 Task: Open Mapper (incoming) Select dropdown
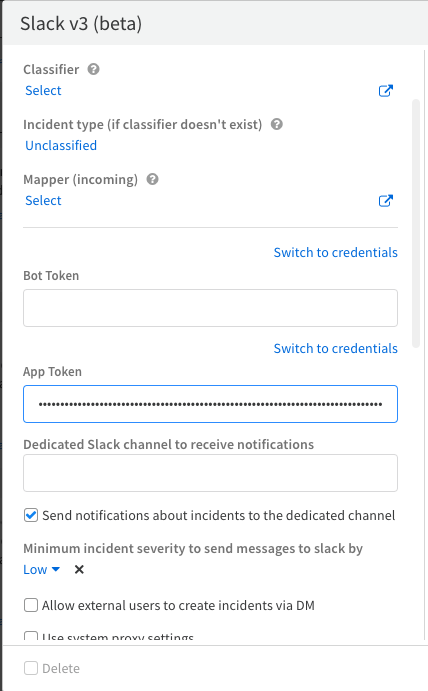coord(43,201)
